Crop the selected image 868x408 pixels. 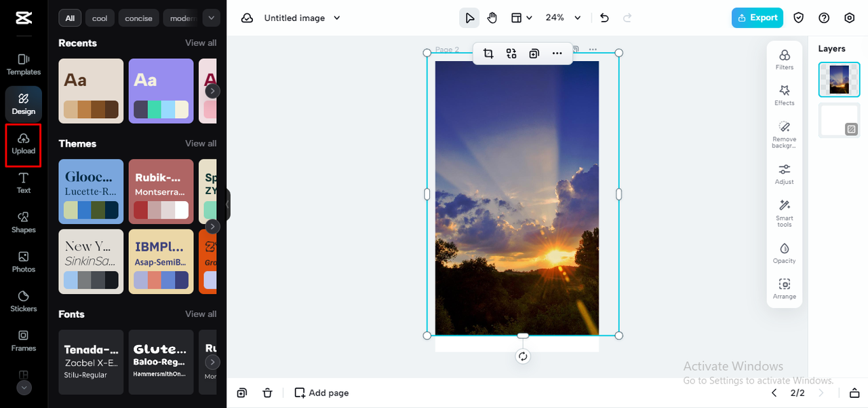(488, 53)
